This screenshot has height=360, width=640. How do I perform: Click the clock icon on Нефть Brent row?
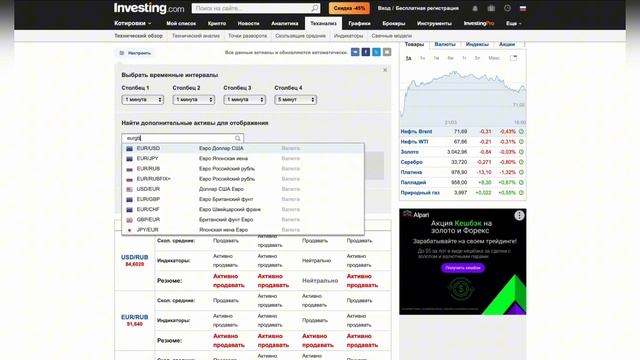coord(521,131)
